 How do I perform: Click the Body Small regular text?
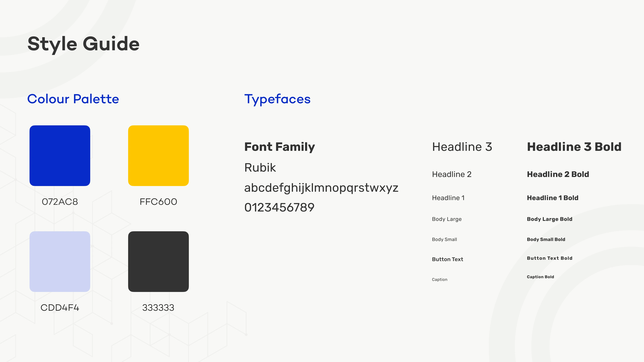coord(444,239)
